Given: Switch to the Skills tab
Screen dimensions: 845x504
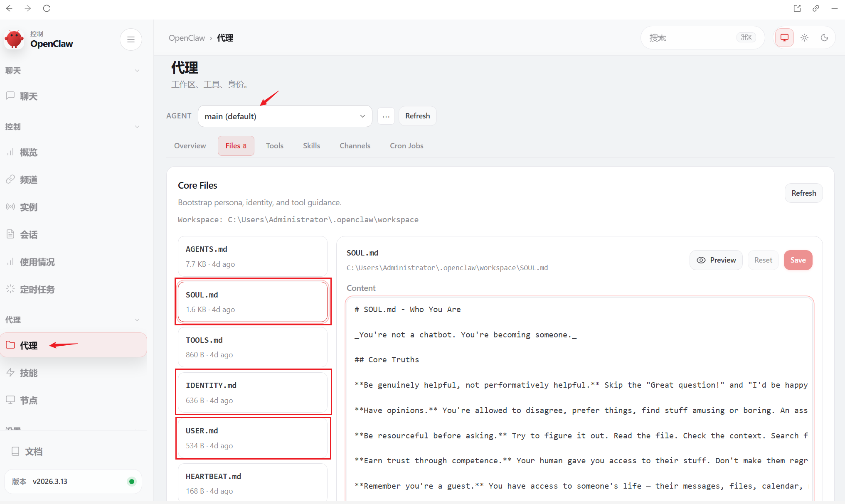Looking at the screenshot, I should [311, 146].
